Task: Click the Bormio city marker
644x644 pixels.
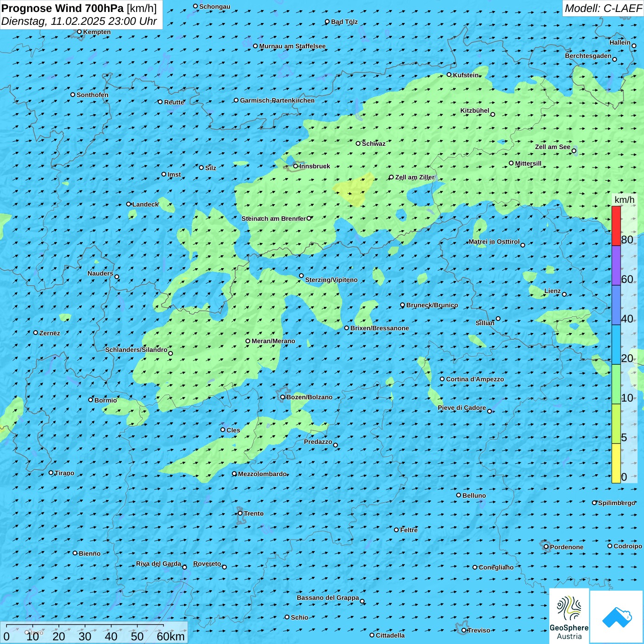Action: 91,400
